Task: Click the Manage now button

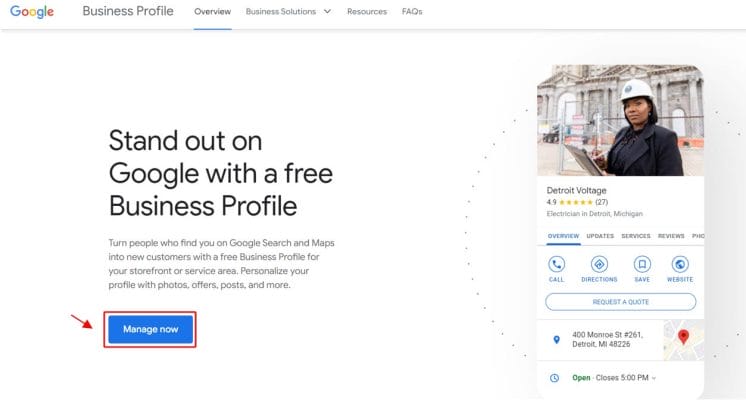Action: 150,329
